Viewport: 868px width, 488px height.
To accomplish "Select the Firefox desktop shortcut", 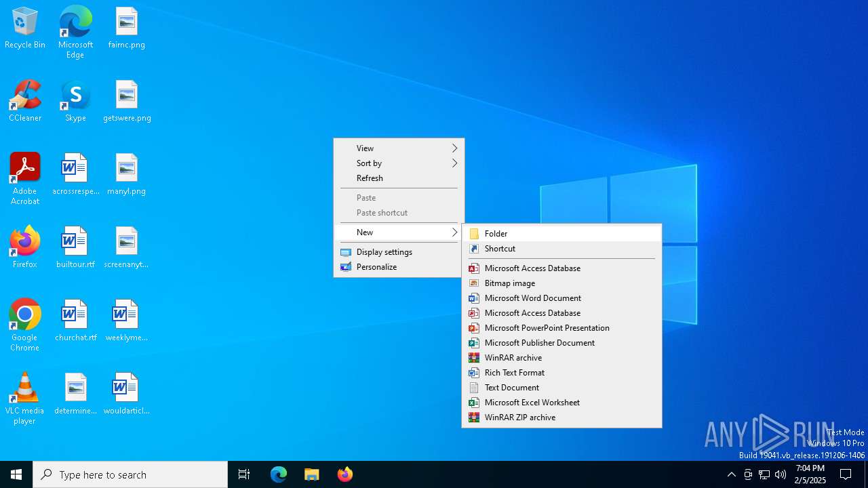I will 25,247.
